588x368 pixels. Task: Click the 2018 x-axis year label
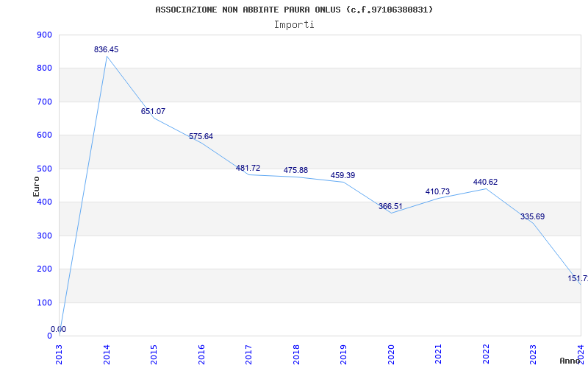pyautogui.click(x=296, y=354)
